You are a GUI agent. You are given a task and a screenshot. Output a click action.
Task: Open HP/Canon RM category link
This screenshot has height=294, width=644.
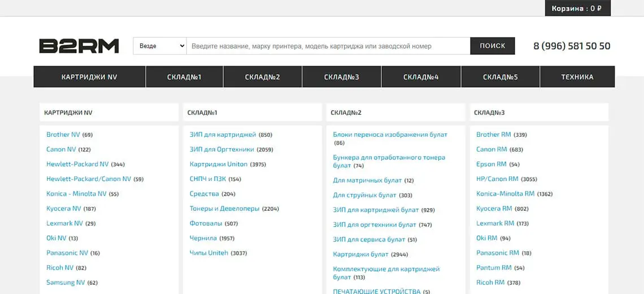point(497,179)
